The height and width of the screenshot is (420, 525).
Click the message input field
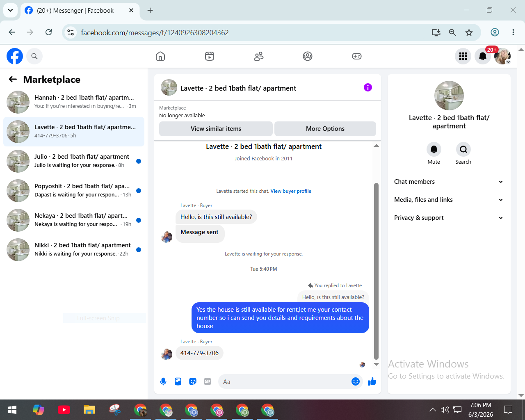coord(285,382)
